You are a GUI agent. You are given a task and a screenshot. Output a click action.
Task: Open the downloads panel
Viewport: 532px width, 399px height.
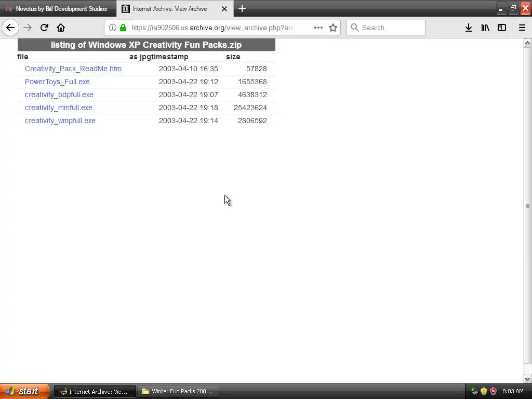pos(469,28)
